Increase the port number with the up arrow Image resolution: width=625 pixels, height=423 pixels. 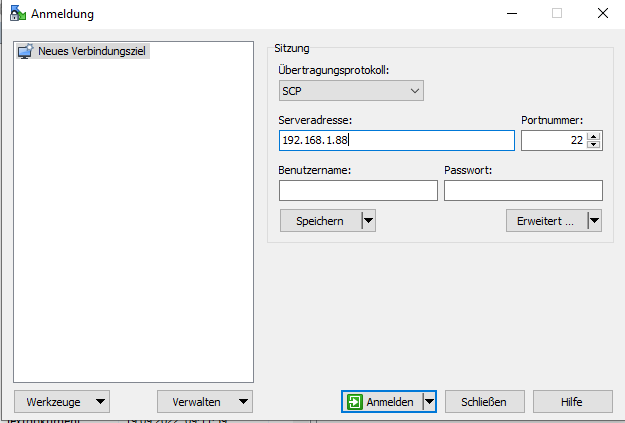click(594, 136)
